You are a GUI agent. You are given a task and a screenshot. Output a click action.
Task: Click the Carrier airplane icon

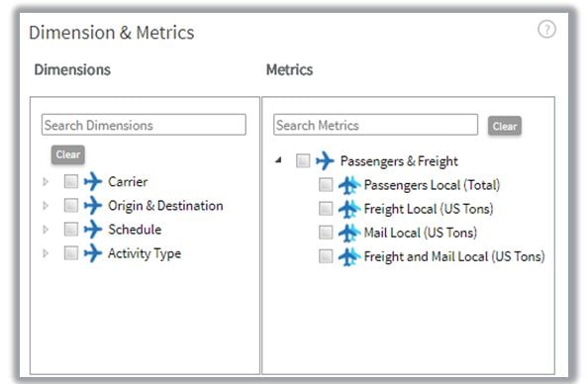[93, 182]
